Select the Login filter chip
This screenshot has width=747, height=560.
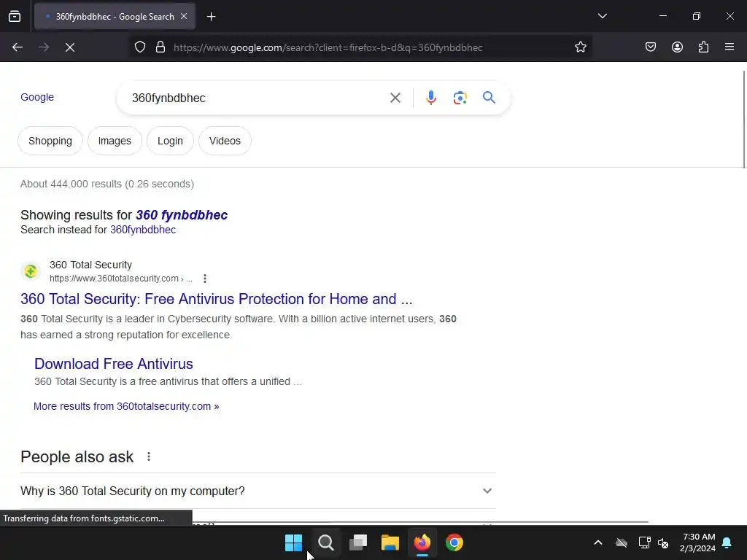pyautogui.click(x=170, y=141)
